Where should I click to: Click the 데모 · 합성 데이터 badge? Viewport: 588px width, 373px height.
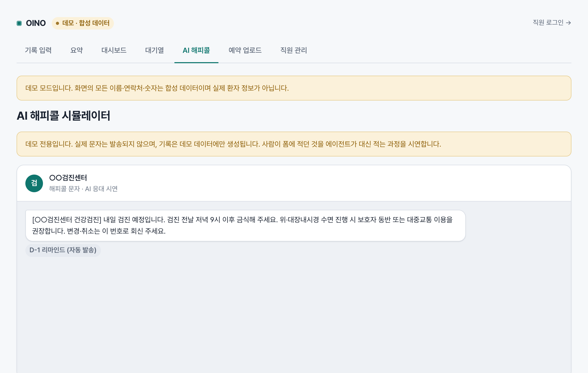83,23
